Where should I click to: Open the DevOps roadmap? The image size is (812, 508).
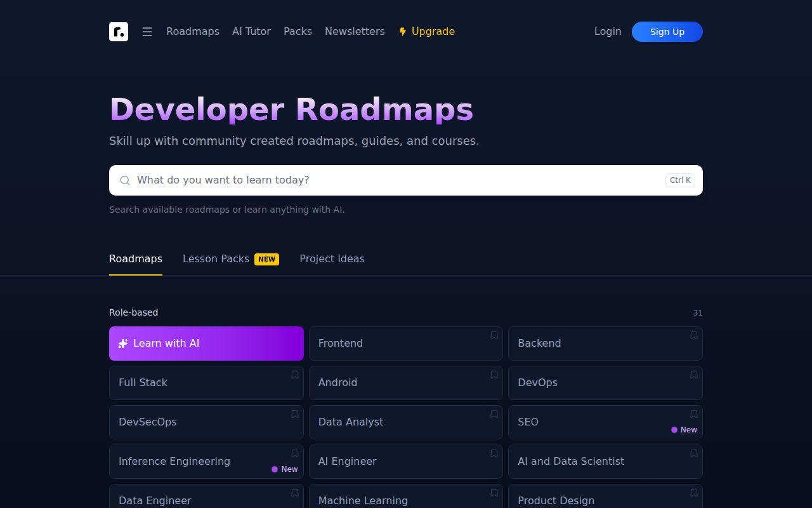coord(605,383)
